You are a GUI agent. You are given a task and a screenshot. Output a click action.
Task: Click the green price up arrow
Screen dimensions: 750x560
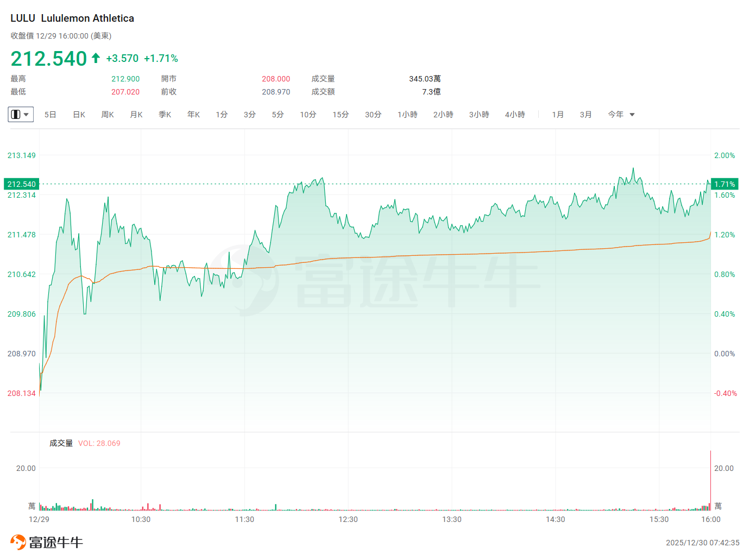click(x=96, y=58)
